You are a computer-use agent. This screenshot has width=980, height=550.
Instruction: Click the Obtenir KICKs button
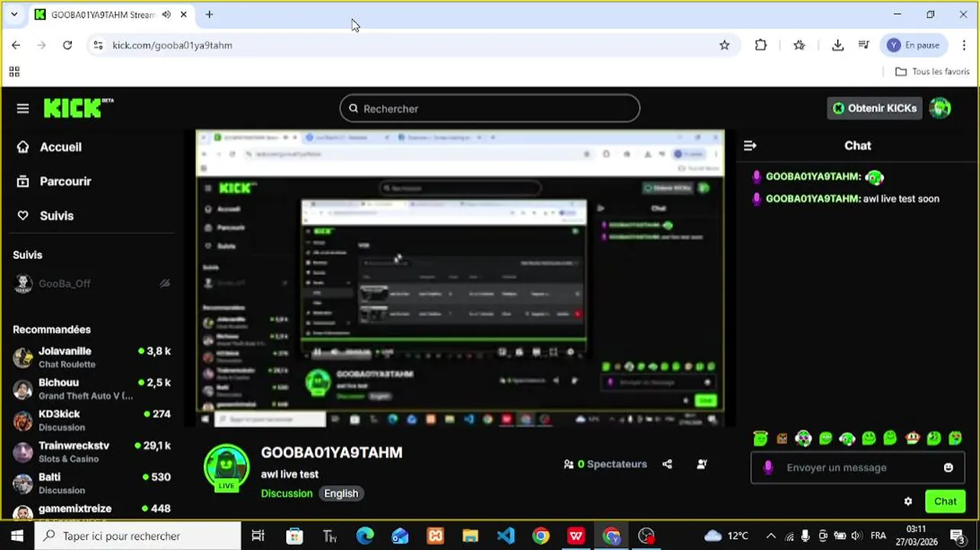[875, 108]
